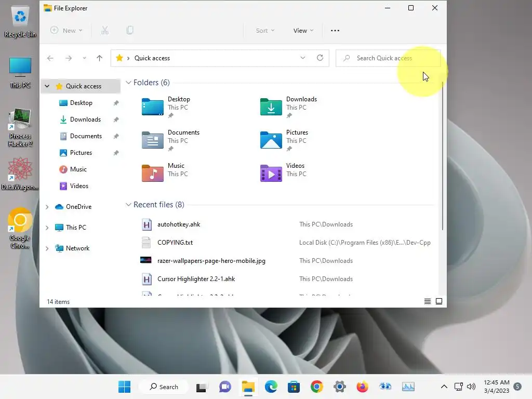Unpin Desktop using its sidebar pin icon
Image resolution: width=532 pixels, height=399 pixels.
tap(116, 103)
